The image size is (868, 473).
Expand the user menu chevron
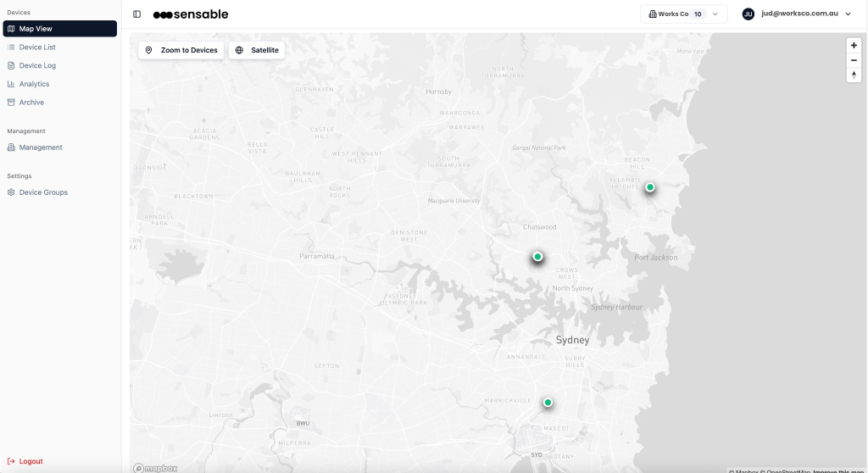point(848,14)
